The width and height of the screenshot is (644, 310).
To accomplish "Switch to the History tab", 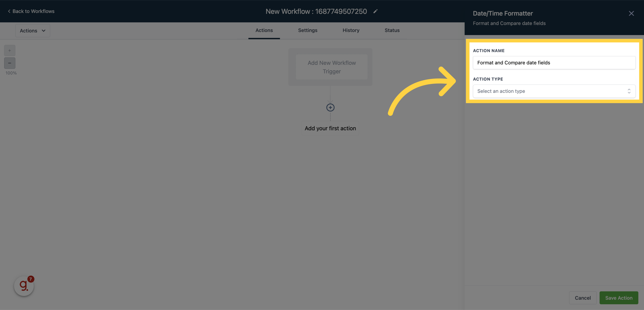I will (351, 30).
